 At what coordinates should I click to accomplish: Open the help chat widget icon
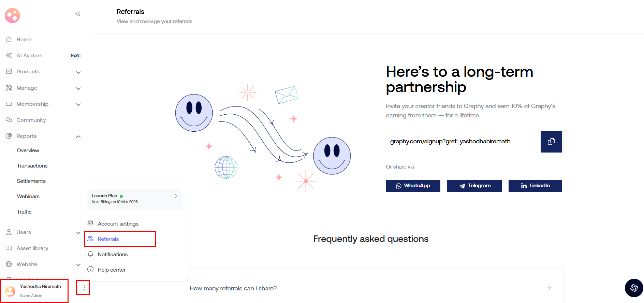coord(634,288)
